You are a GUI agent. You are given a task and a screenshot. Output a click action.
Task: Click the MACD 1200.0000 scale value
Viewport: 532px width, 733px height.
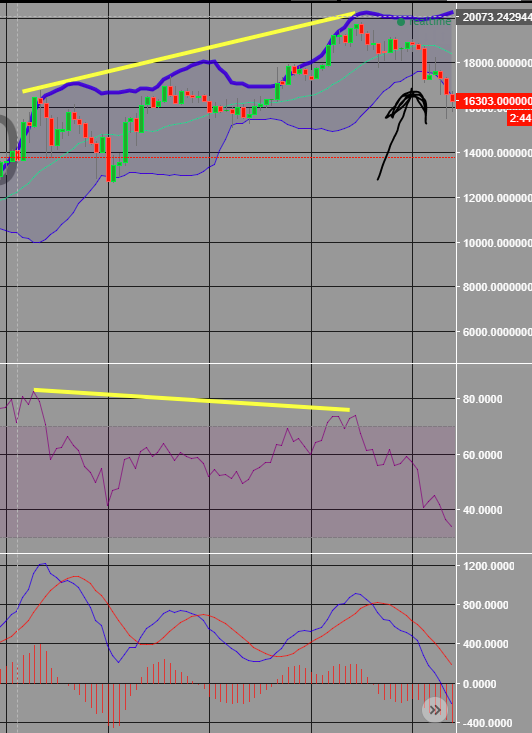(x=488, y=566)
